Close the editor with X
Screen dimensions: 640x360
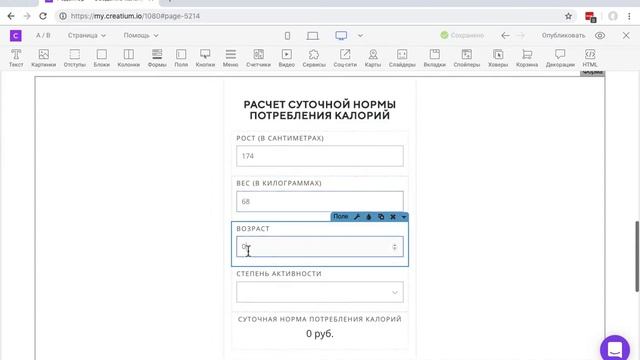tap(626, 36)
